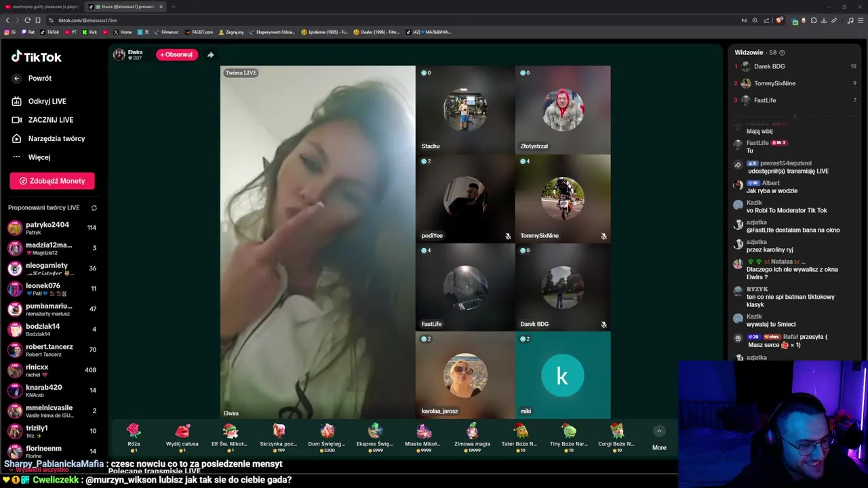
Task: Click Zdobądź Monety button
Action: pos(52,181)
